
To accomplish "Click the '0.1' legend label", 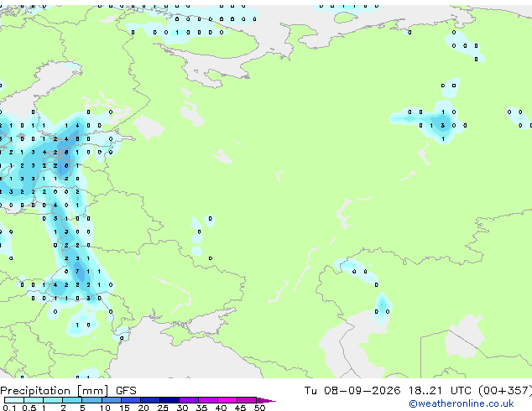I will pos(9,408).
